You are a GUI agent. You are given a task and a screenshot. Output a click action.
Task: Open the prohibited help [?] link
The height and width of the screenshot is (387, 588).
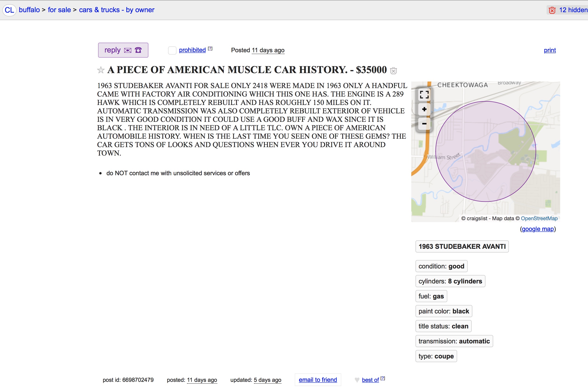(210, 48)
